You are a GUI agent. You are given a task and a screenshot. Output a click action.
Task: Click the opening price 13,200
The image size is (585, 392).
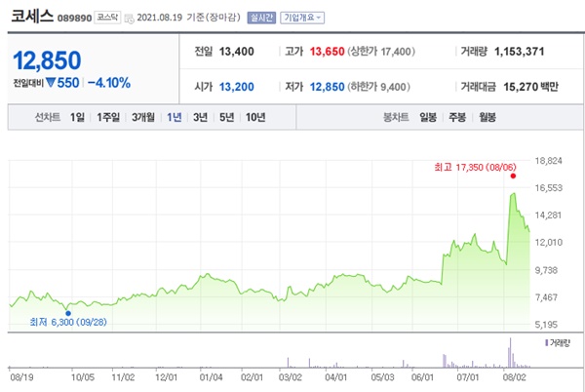237,87
